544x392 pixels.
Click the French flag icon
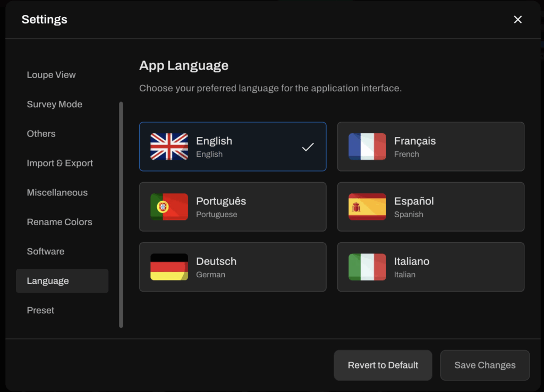click(366, 147)
